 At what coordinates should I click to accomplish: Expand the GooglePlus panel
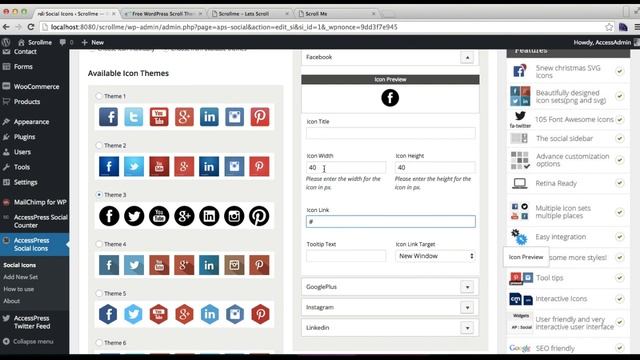click(x=467, y=287)
